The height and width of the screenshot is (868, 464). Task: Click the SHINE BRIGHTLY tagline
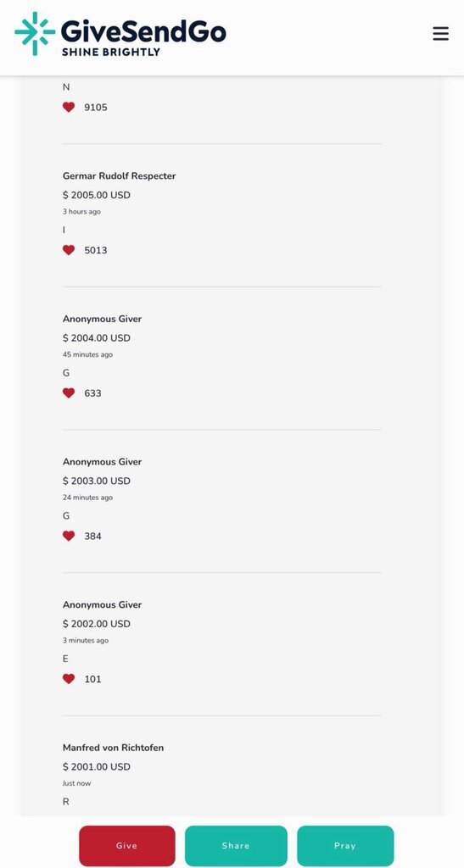pos(111,52)
